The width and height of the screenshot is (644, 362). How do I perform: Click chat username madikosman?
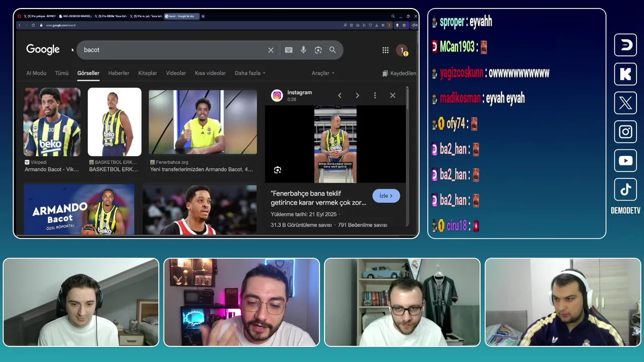[x=460, y=98]
